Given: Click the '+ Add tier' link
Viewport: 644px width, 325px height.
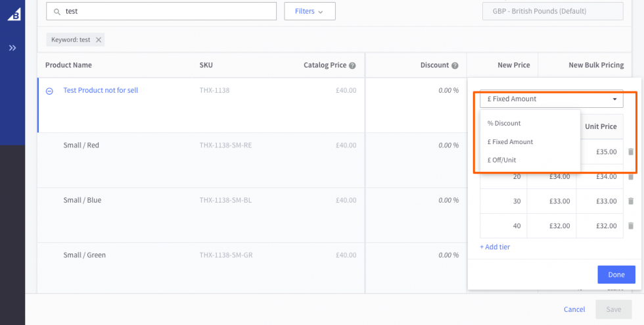Looking at the screenshot, I should pos(495,247).
